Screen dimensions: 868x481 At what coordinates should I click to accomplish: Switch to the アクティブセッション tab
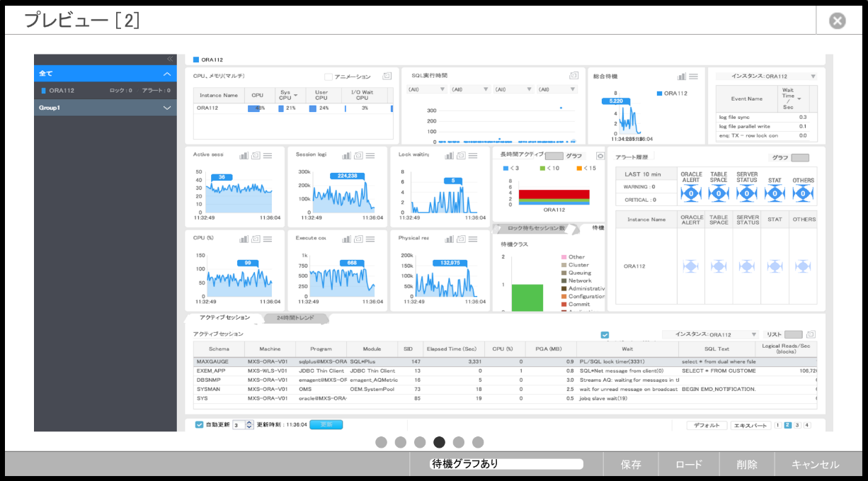(224, 318)
